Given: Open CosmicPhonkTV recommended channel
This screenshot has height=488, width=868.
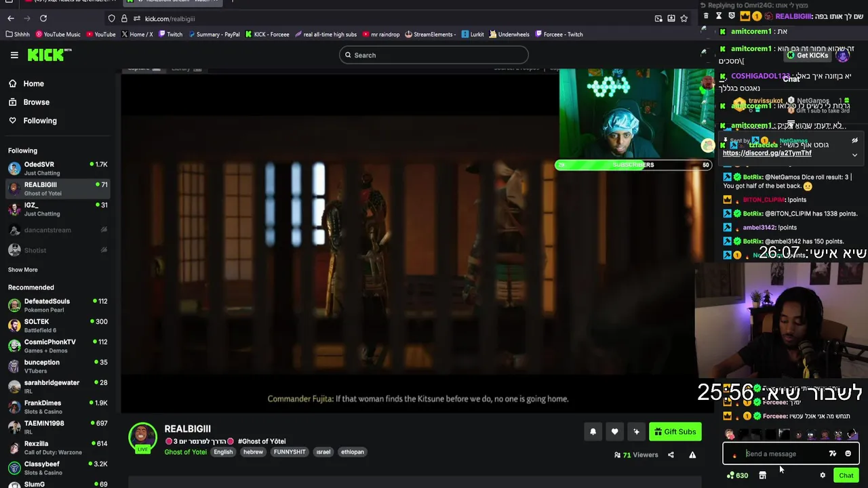Looking at the screenshot, I should [x=58, y=346].
